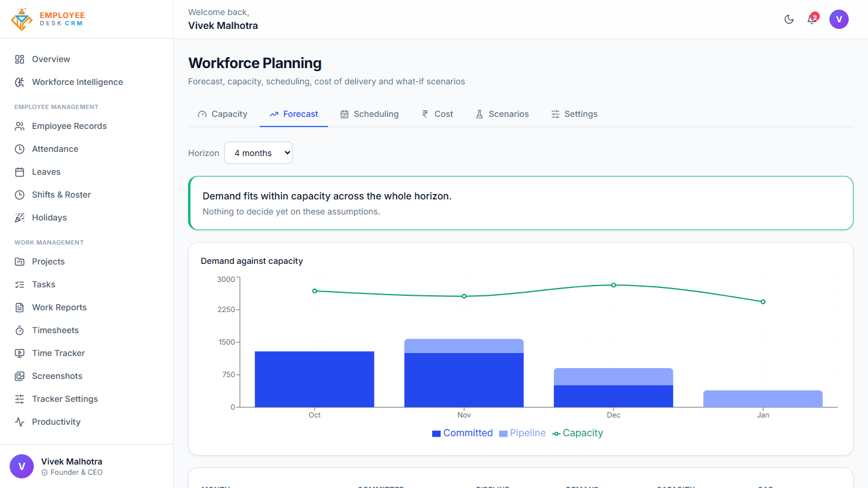The image size is (868, 488).
Task: Open Workforce Intelligence page
Action: coord(87,82)
